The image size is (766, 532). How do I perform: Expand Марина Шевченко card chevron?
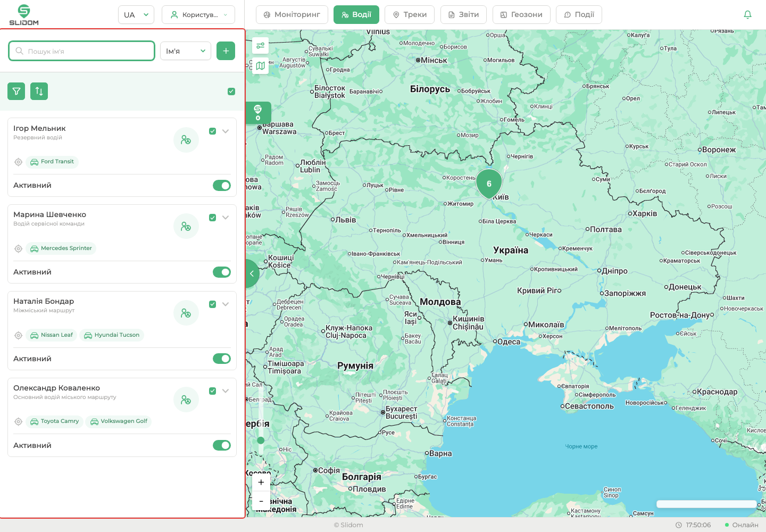[x=226, y=218]
